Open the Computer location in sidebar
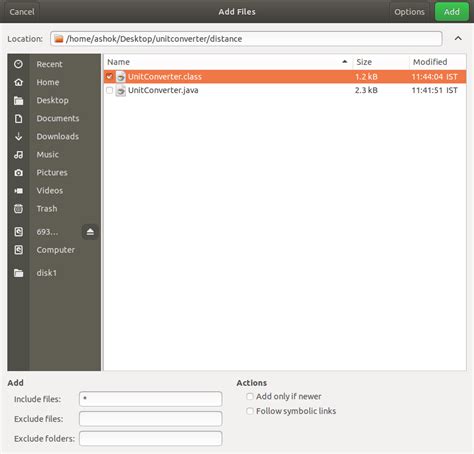 54,250
